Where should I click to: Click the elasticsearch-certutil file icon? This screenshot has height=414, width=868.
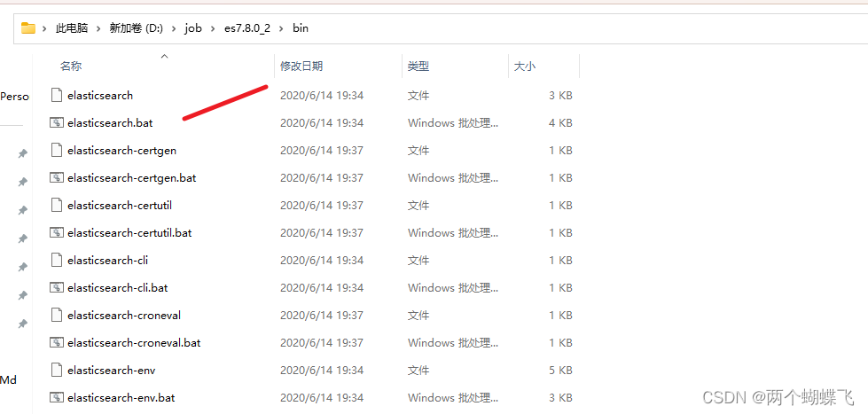click(56, 206)
